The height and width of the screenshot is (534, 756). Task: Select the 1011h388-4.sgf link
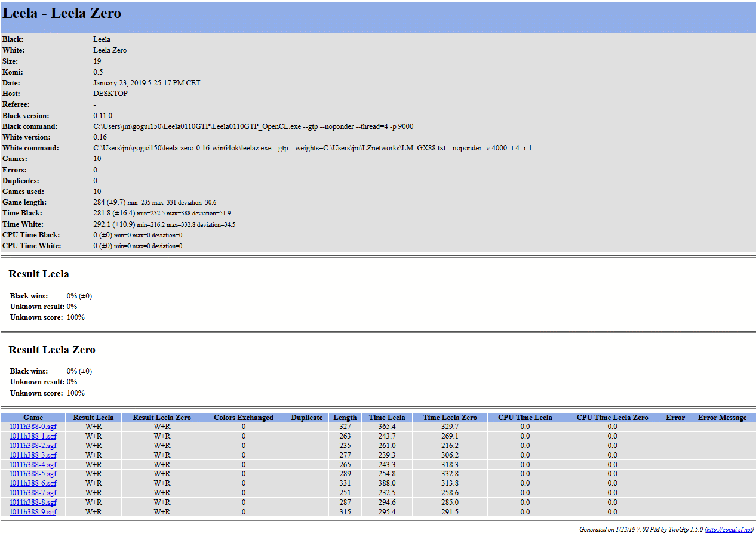[33, 465]
